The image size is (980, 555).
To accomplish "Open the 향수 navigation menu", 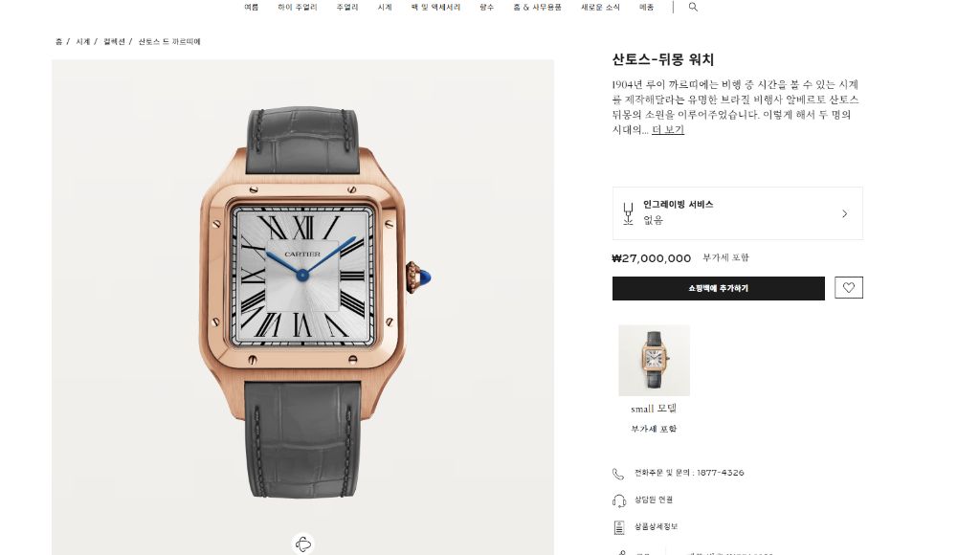I will tap(486, 7).
